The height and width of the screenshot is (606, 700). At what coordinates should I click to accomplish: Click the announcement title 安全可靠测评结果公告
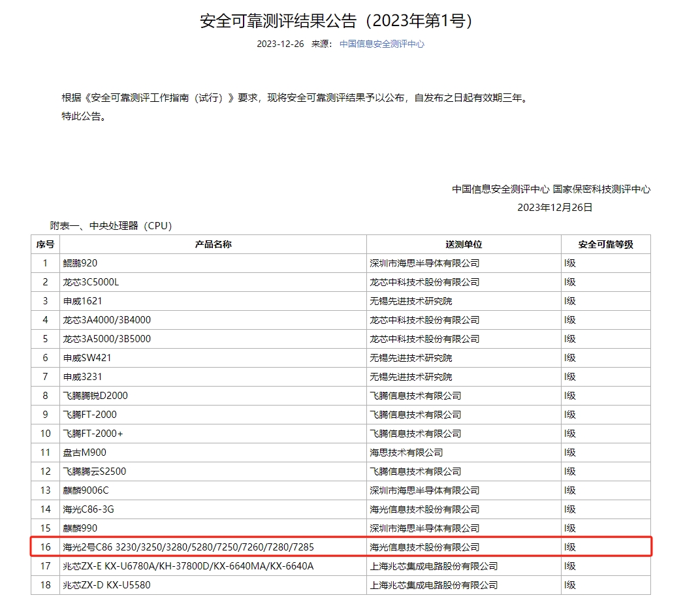[336, 20]
